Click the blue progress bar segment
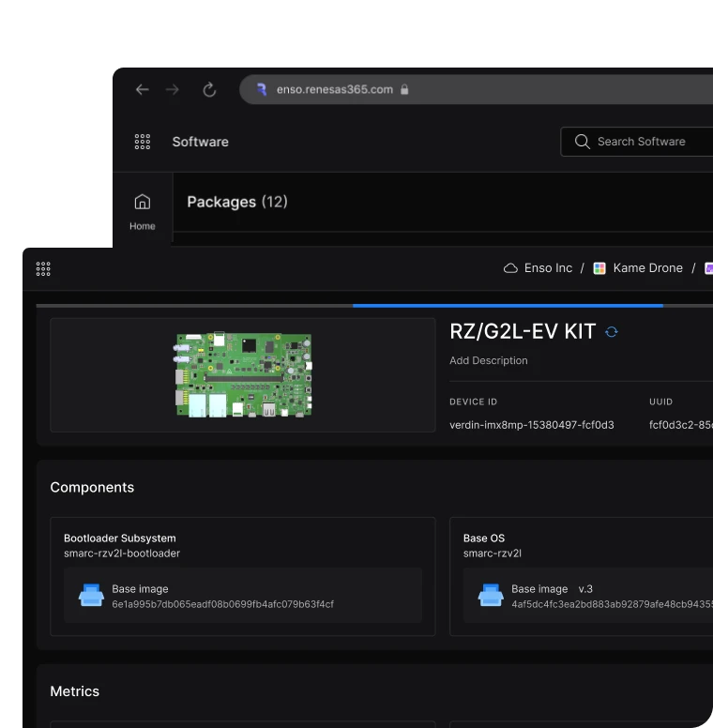Screen dimensions: 713x728 click(508, 305)
